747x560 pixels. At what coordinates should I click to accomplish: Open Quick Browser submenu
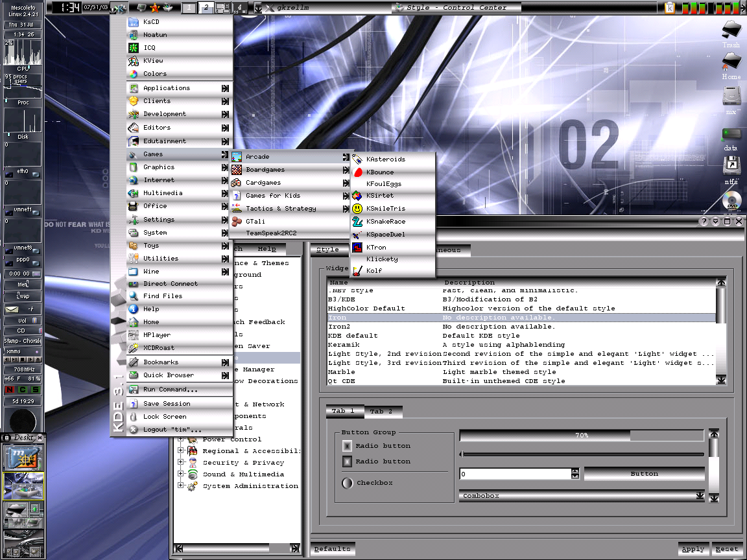tap(180, 375)
